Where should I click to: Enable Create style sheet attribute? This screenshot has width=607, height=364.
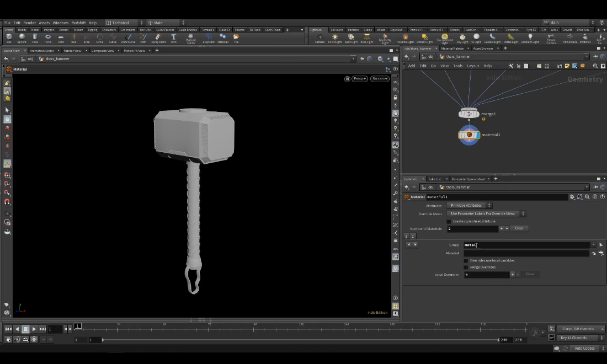(449, 221)
